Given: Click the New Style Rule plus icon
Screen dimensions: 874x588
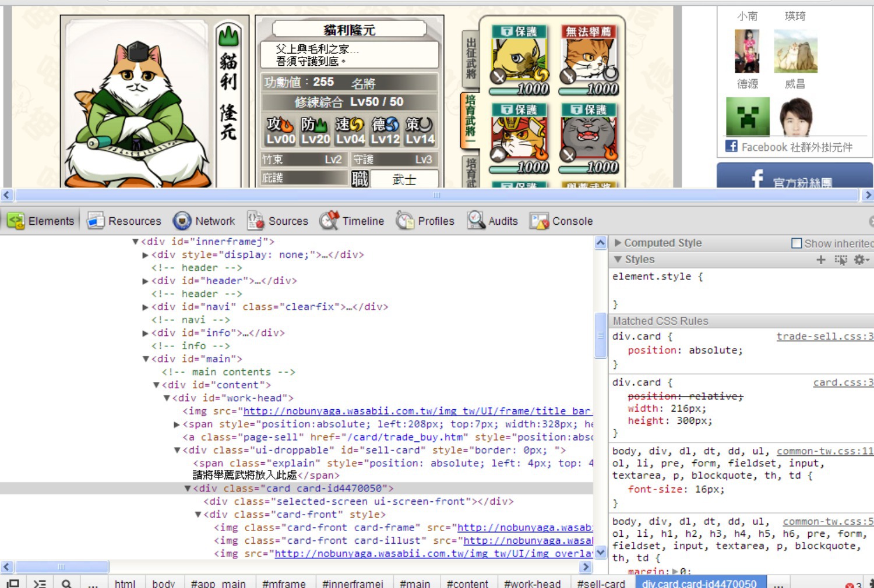Looking at the screenshot, I should (821, 260).
